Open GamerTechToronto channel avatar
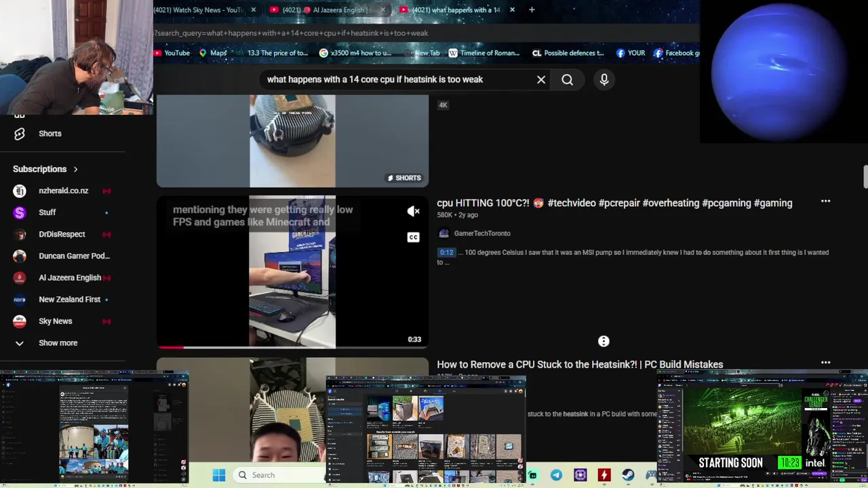Image resolution: width=868 pixels, height=488 pixels. pyautogui.click(x=443, y=233)
